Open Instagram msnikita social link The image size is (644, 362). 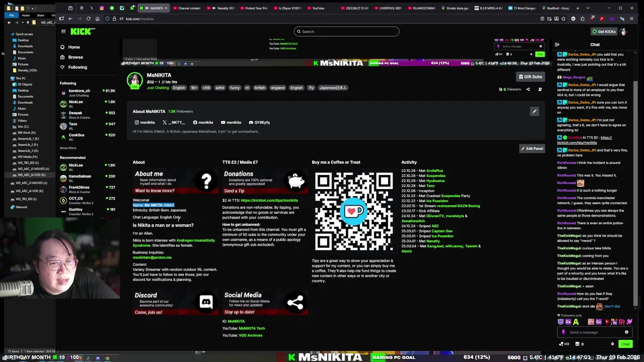click(144, 122)
